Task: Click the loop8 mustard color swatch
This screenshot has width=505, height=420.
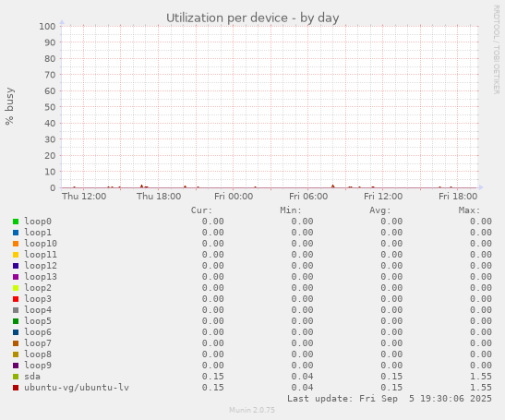Action: pyautogui.click(x=16, y=354)
